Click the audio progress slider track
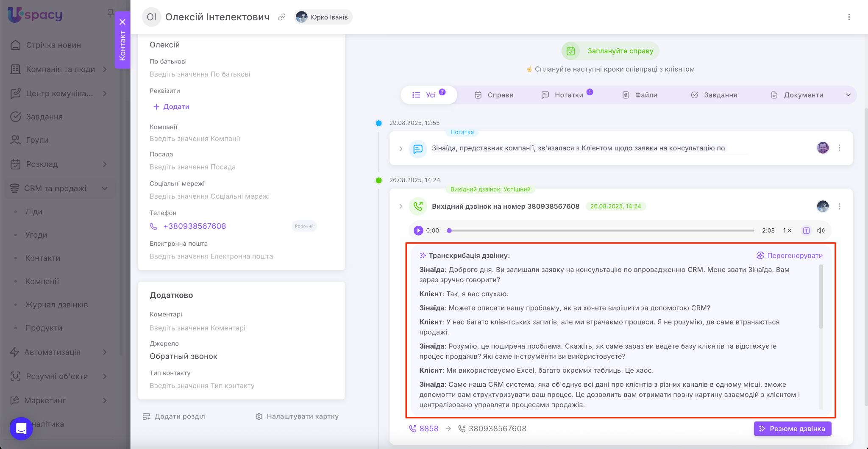 (x=602, y=230)
